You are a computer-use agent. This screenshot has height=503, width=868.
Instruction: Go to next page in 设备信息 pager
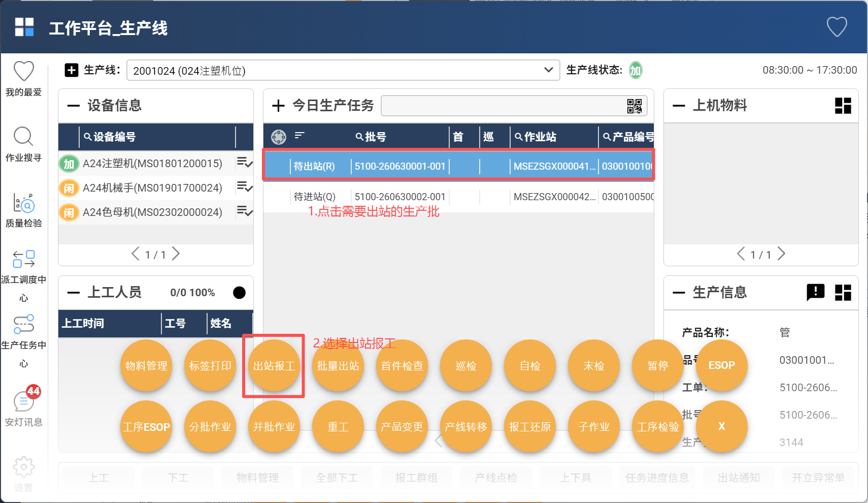tap(176, 254)
